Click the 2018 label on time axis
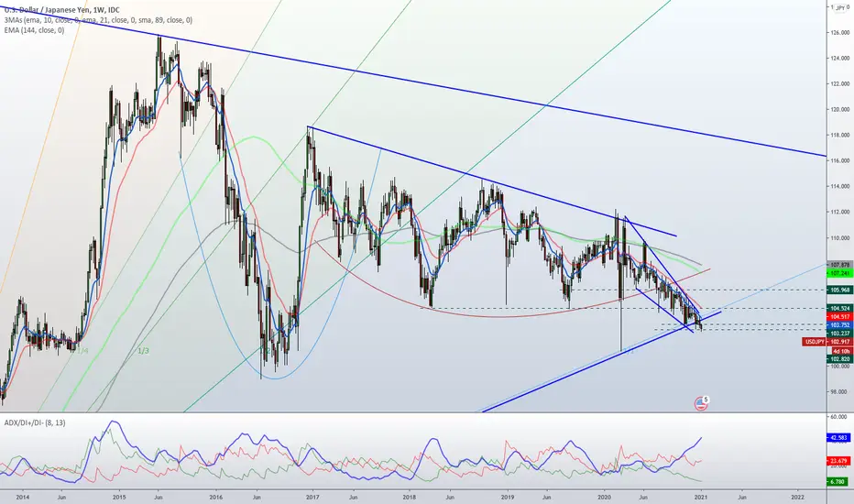The height and width of the screenshot is (504, 854). pos(410,497)
